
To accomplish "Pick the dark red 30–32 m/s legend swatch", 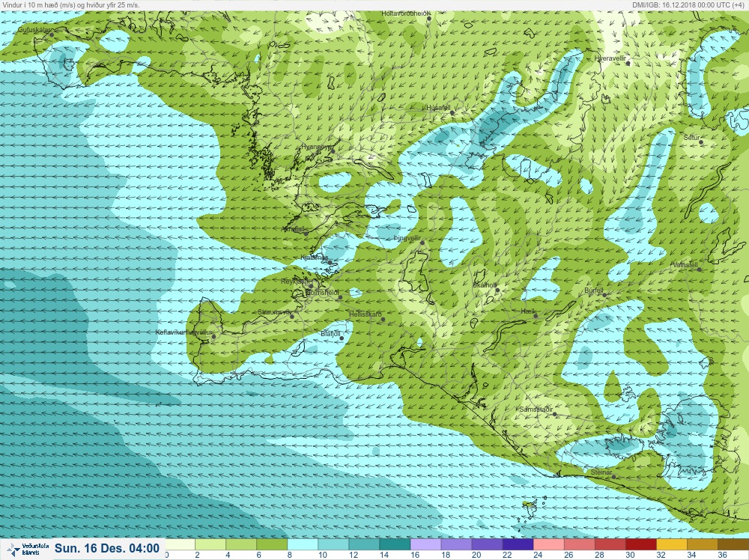I will coord(641,544).
